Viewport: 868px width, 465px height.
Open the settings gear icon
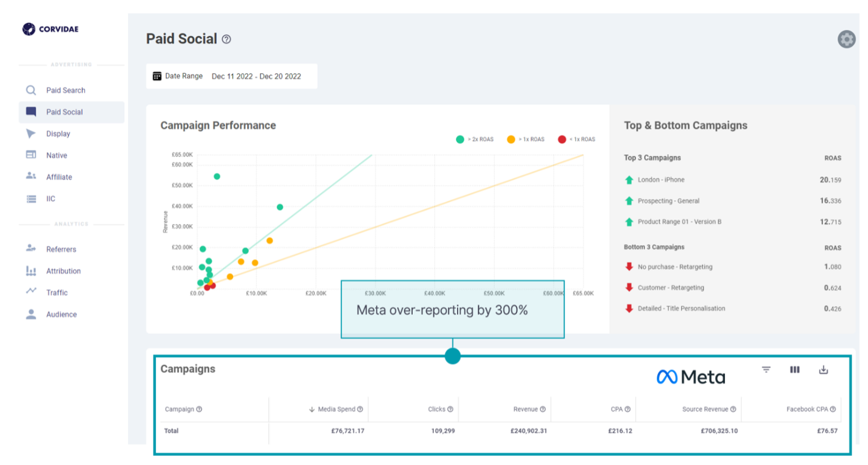click(846, 39)
